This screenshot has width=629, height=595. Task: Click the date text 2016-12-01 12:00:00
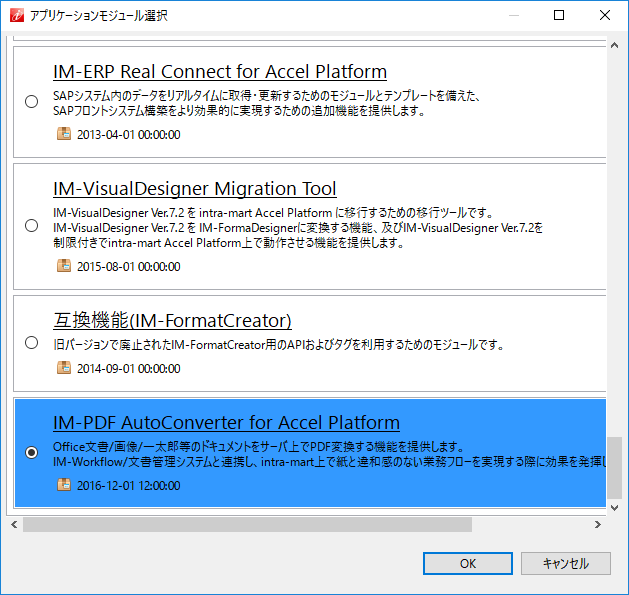128,485
